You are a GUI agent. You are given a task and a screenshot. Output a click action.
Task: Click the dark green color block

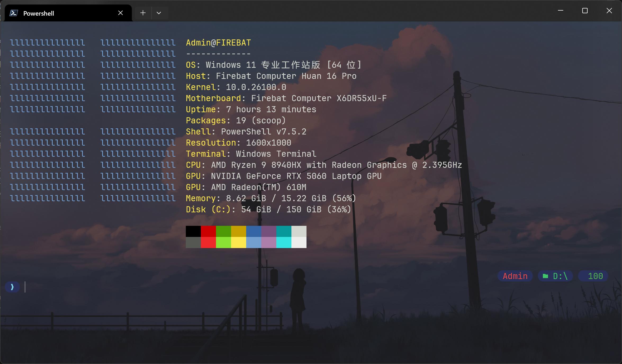[x=223, y=231]
